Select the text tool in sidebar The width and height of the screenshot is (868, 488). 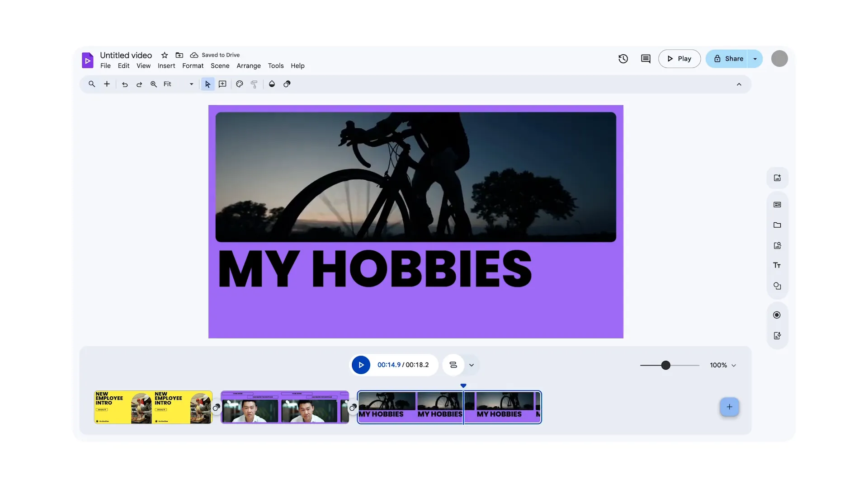coord(778,265)
